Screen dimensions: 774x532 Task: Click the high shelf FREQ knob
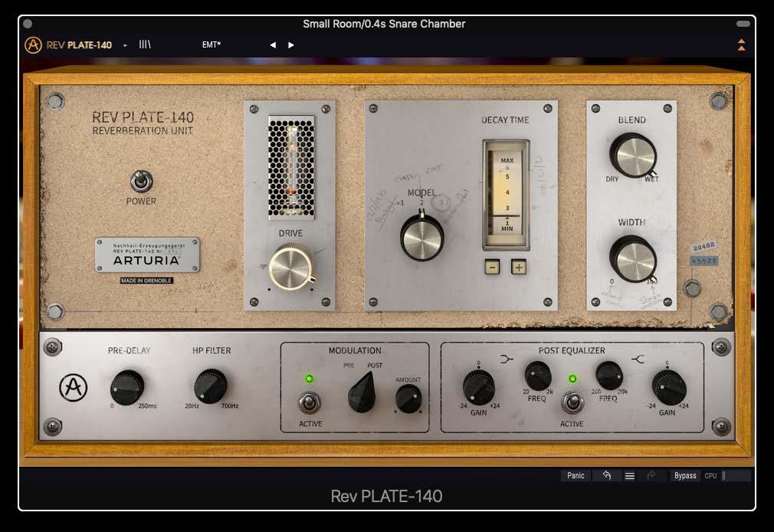click(x=608, y=376)
